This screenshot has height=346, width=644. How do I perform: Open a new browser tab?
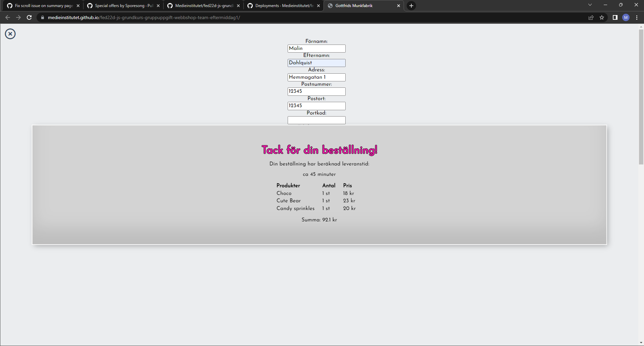(411, 5)
